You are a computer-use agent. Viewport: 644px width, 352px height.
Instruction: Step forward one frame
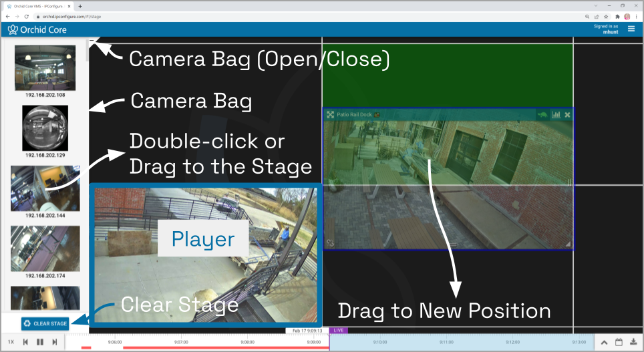click(54, 342)
